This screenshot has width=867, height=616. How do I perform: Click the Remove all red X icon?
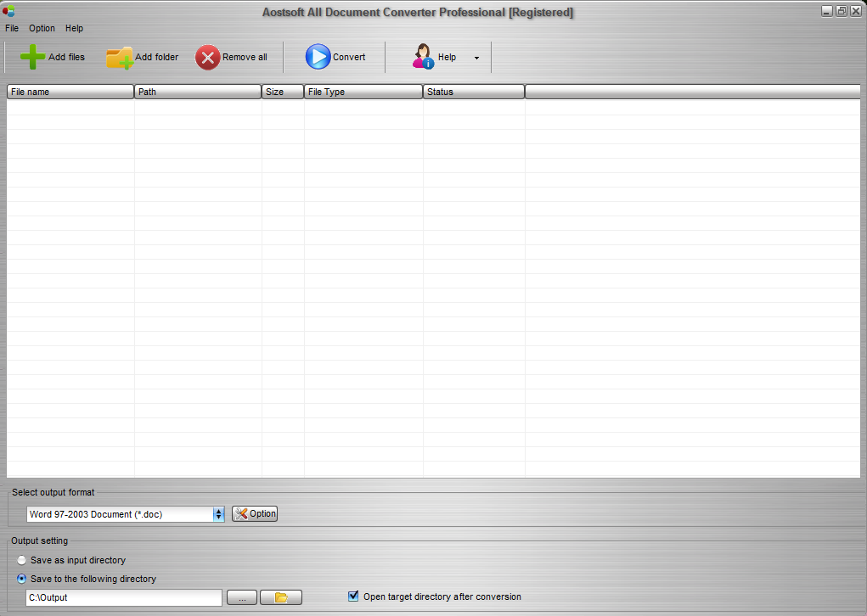(208, 57)
